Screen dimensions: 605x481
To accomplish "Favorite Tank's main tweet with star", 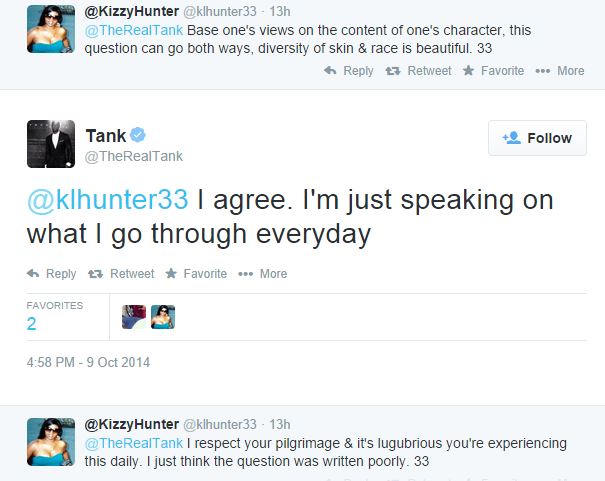I will pos(171,274).
